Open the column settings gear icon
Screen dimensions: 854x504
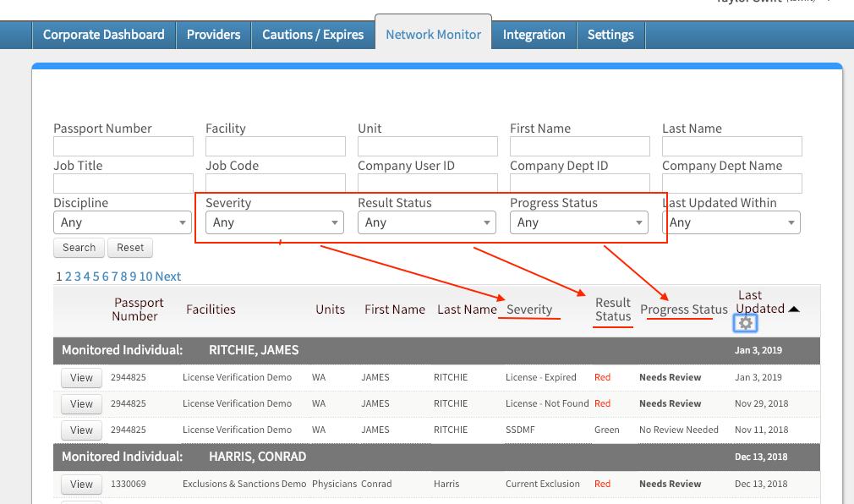tap(745, 323)
